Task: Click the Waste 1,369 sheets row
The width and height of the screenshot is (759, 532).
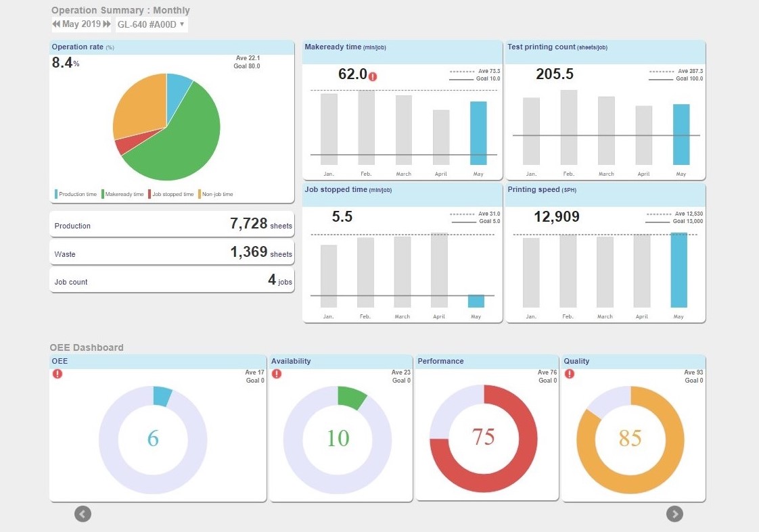Action: 172,252
